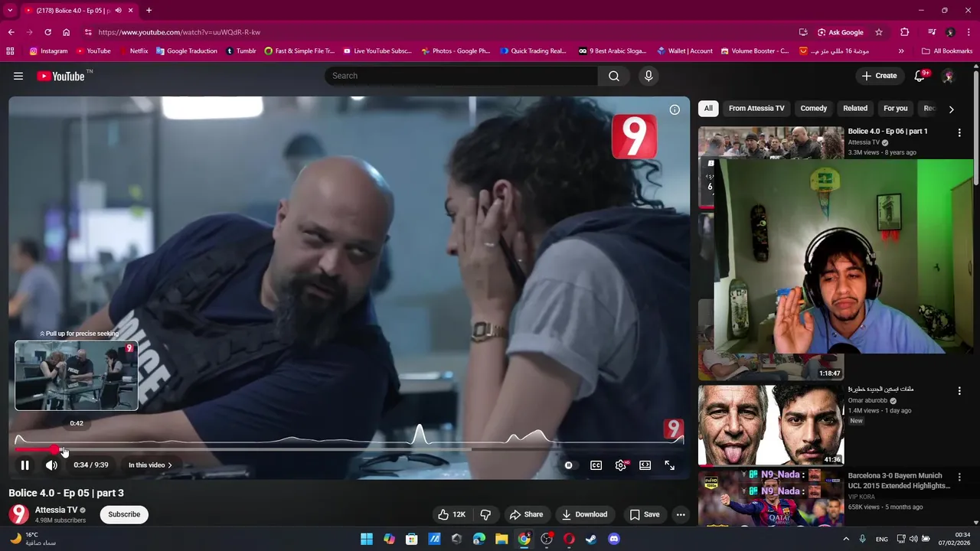This screenshot has height=551, width=980.
Task: Open Omar aburobb channel link
Action: 868,400
